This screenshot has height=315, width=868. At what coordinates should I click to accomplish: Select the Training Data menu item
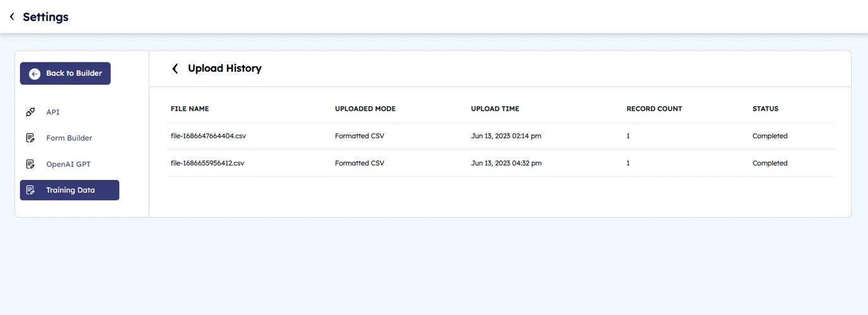click(70, 190)
